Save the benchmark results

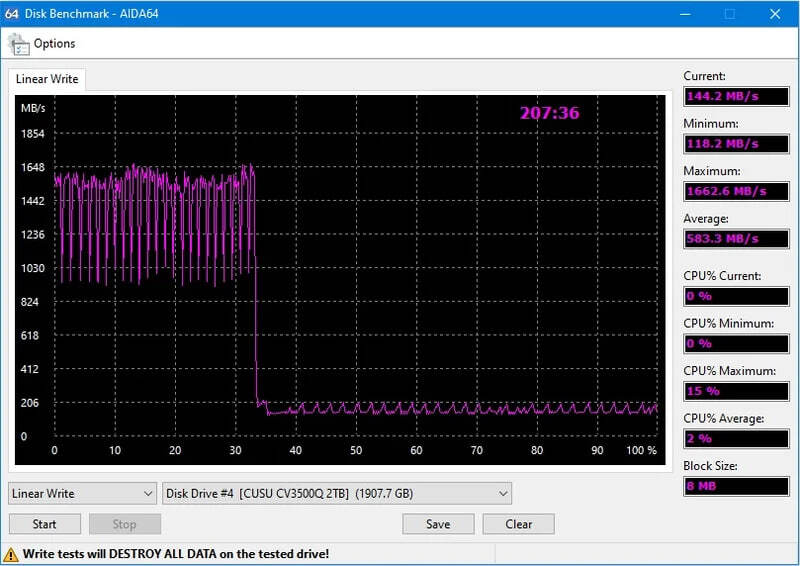pyautogui.click(x=438, y=524)
